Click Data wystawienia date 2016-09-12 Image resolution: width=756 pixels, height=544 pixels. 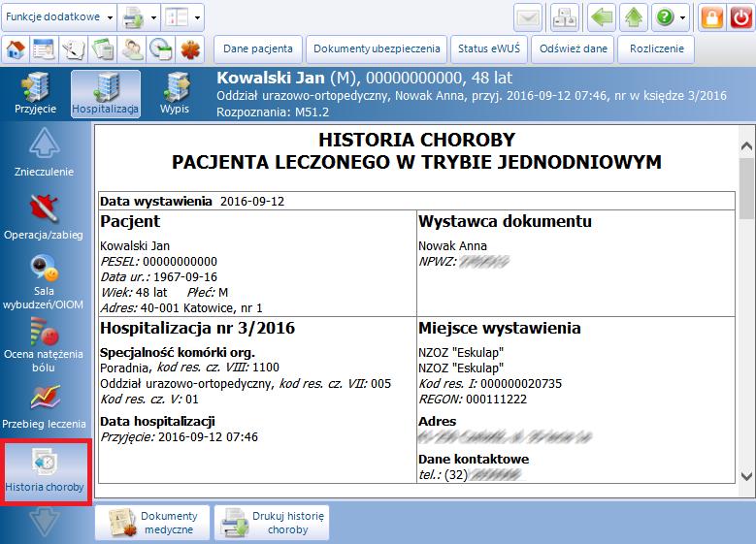point(252,202)
